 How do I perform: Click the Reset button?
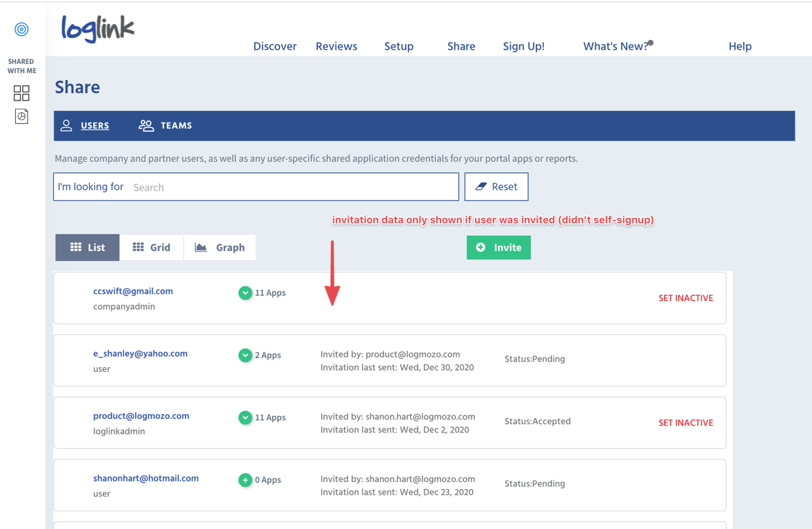[x=496, y=187]
